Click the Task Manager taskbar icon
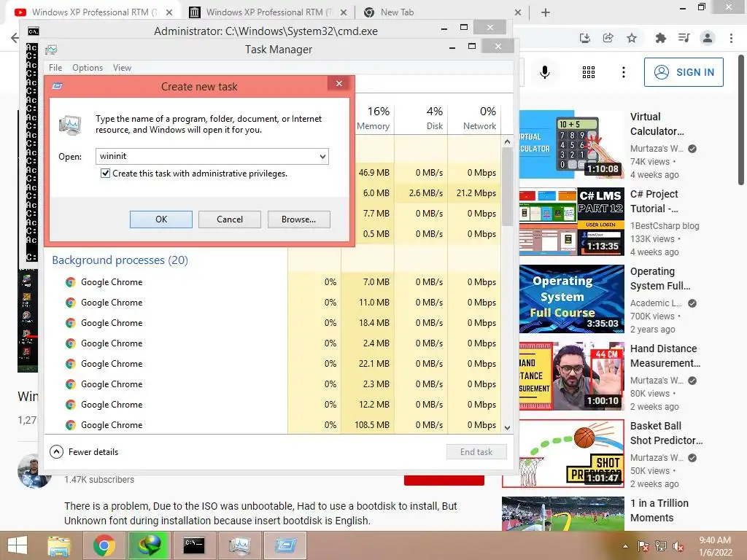 point(239,545)
